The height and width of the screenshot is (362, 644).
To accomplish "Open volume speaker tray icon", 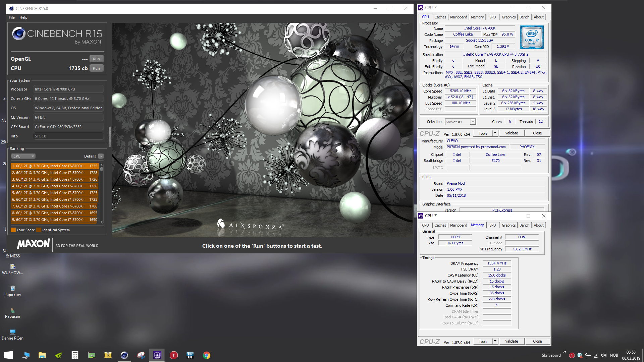I will coord(604,355).
